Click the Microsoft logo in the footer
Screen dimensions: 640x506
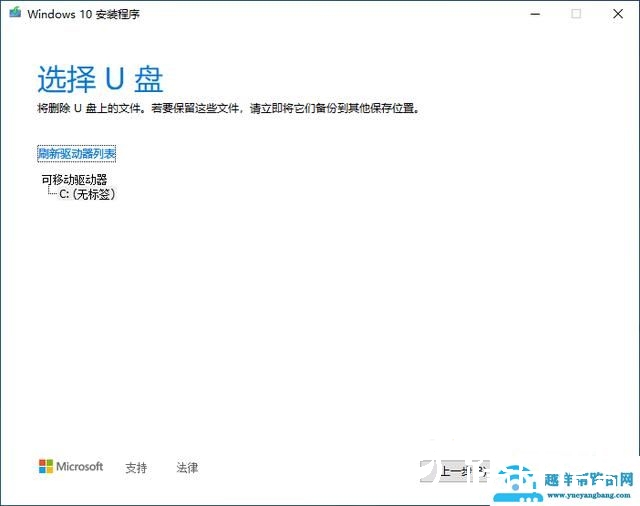pos(71,466)
